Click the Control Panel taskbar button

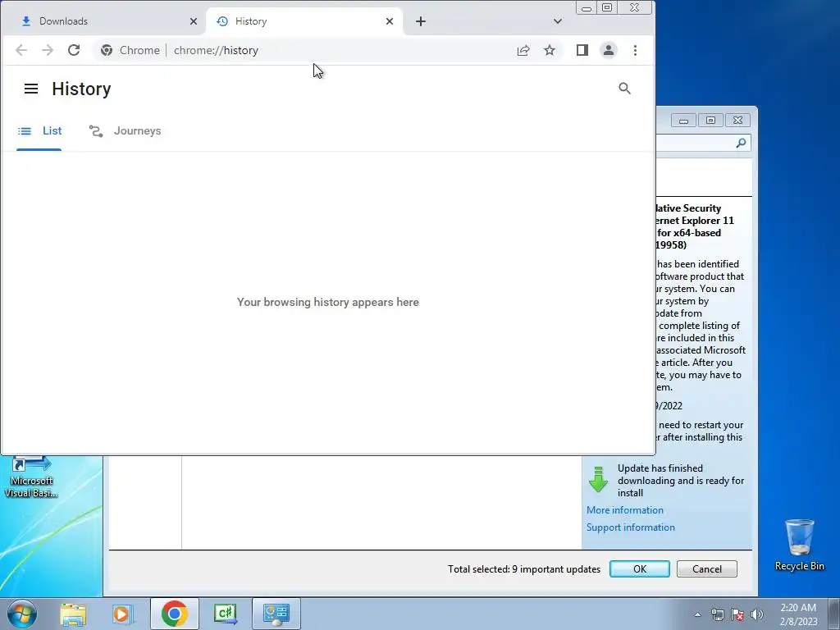point(276,614)
